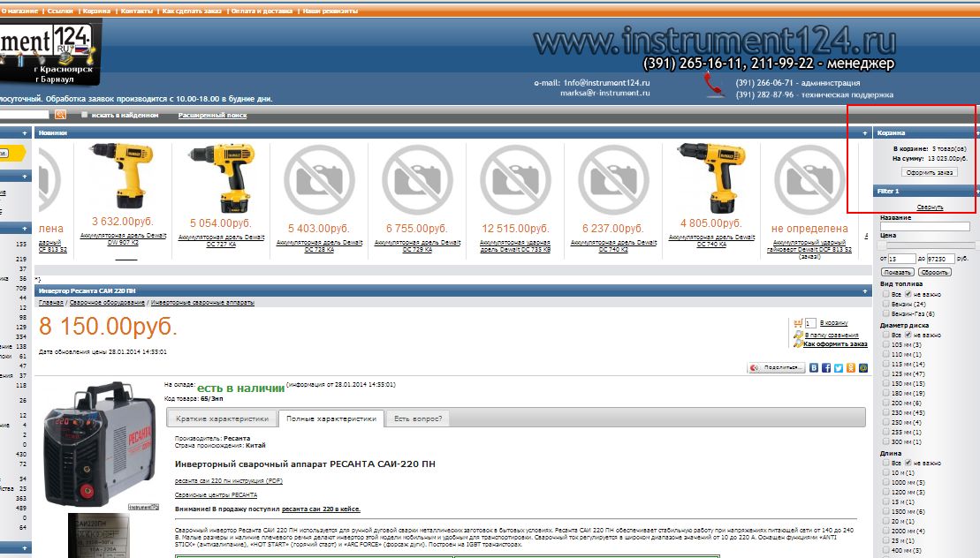Tick the 'искать в найденном' checkbox
Viewport: 980px width, 558px height.
tap(84, 115)
